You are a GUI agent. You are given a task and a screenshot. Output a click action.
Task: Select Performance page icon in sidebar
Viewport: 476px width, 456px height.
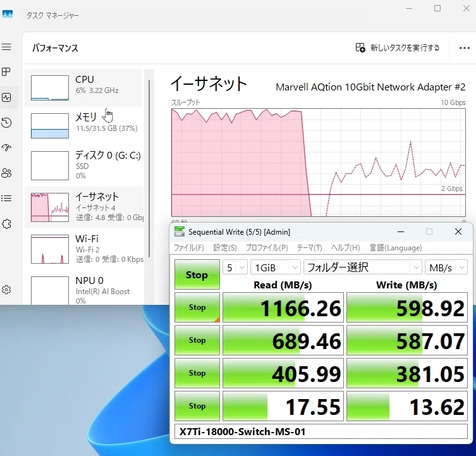point(6,97)
